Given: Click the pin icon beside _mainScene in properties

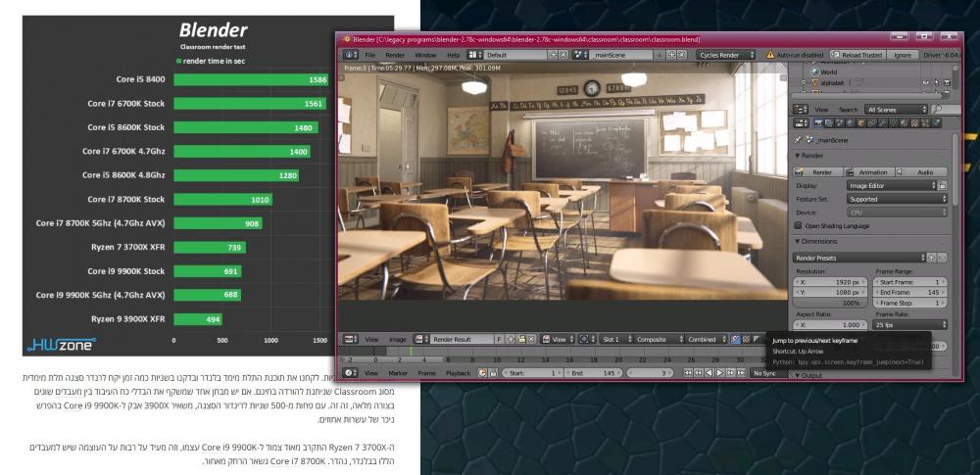Looking at the screenshot, I should click(x=798, y=140).
